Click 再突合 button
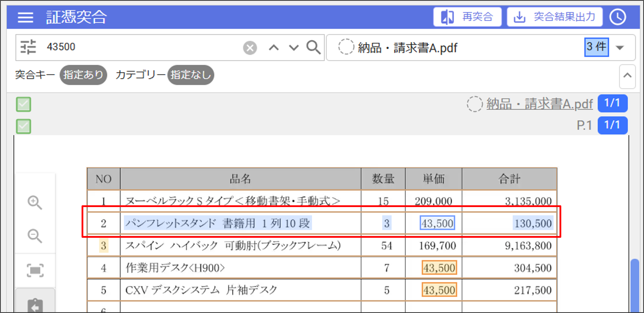This screenshot has height=313, width=644. tap(467, 17)
